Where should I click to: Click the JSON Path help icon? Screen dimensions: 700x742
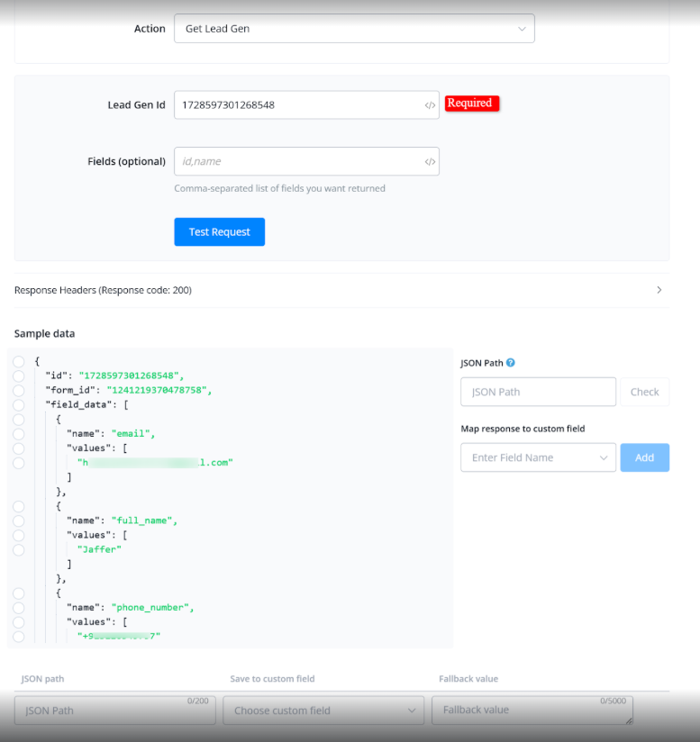(511, 363)
